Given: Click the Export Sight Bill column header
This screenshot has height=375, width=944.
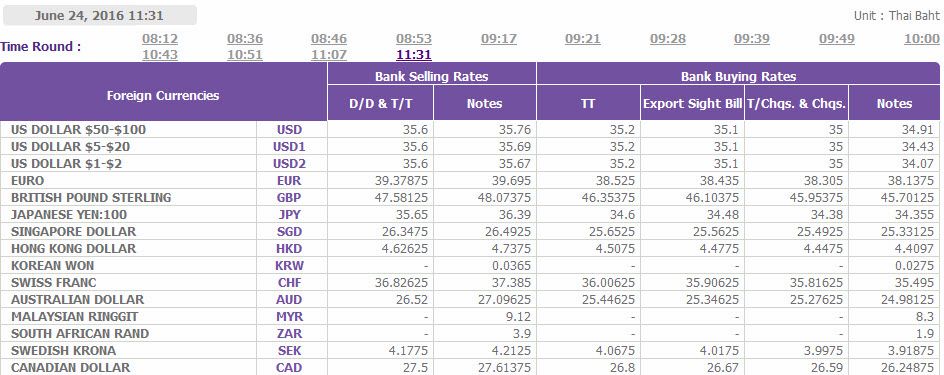Looking at the screenshot, I should pyautogui.click(x=692, y=104).
